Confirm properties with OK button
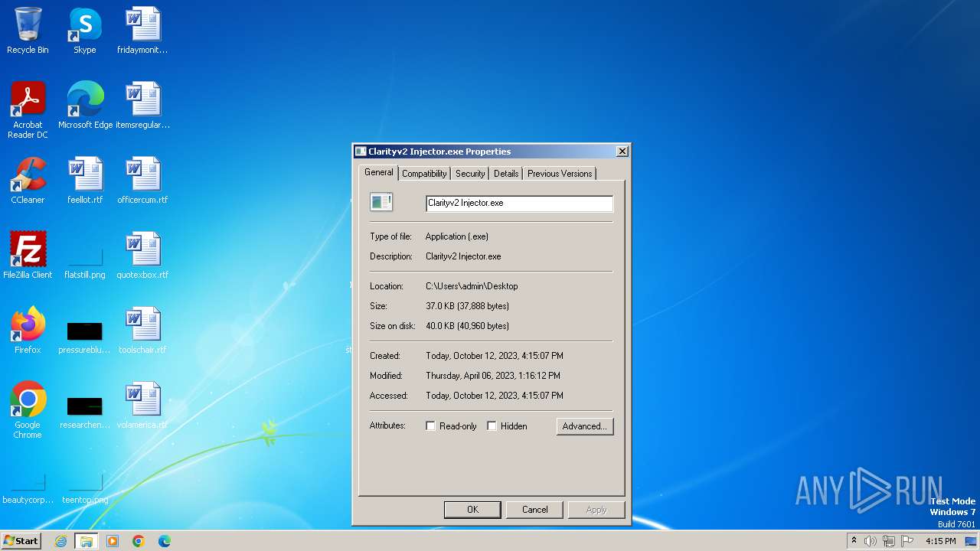Screen dimensions: 980x551 click(x=472, y=510)
